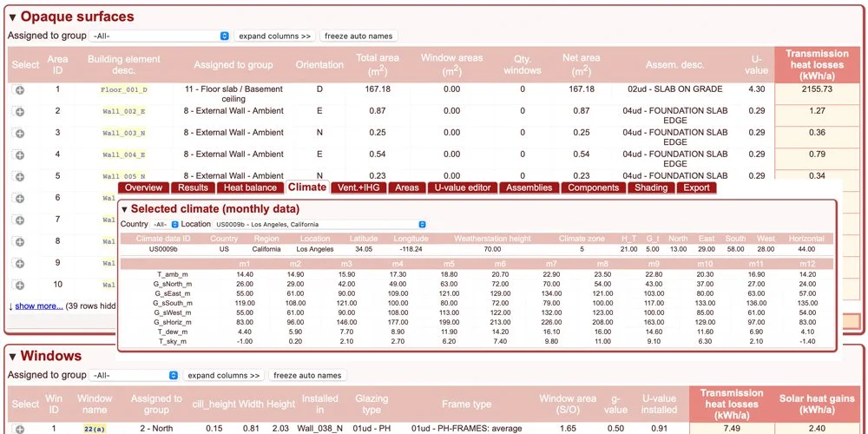Click expand columns button in Opaque surfaces
Viewport: 868px width, 434px height.
[274, 36]
